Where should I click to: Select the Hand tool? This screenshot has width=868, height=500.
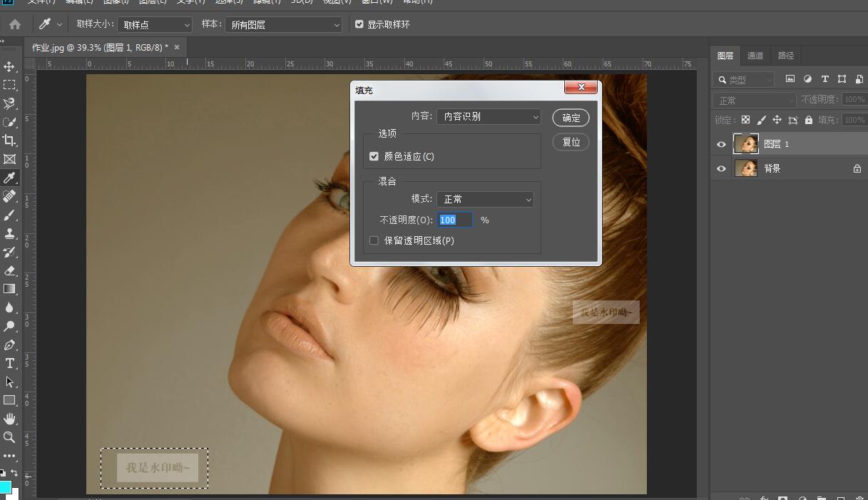[9, 419]
